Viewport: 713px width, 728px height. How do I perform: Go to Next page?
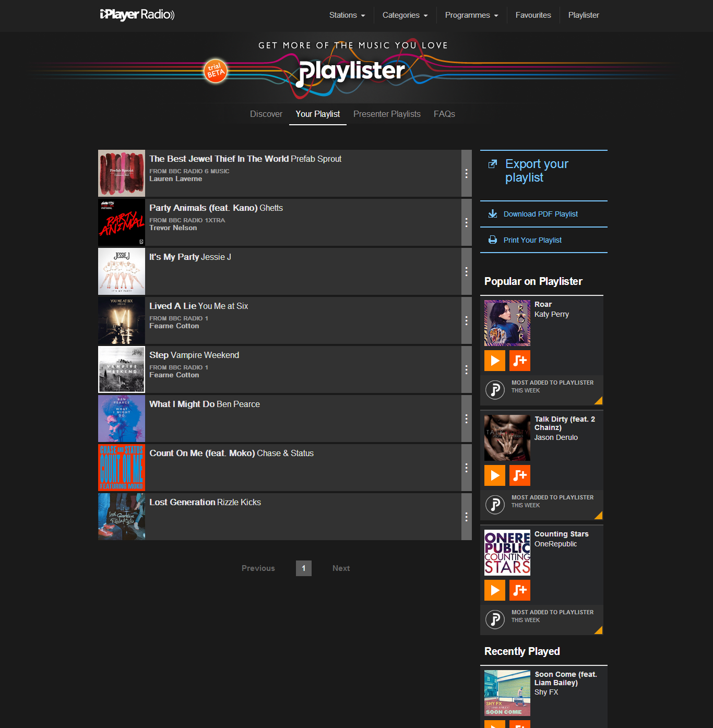pyautogui.click(x=341, y=568)
